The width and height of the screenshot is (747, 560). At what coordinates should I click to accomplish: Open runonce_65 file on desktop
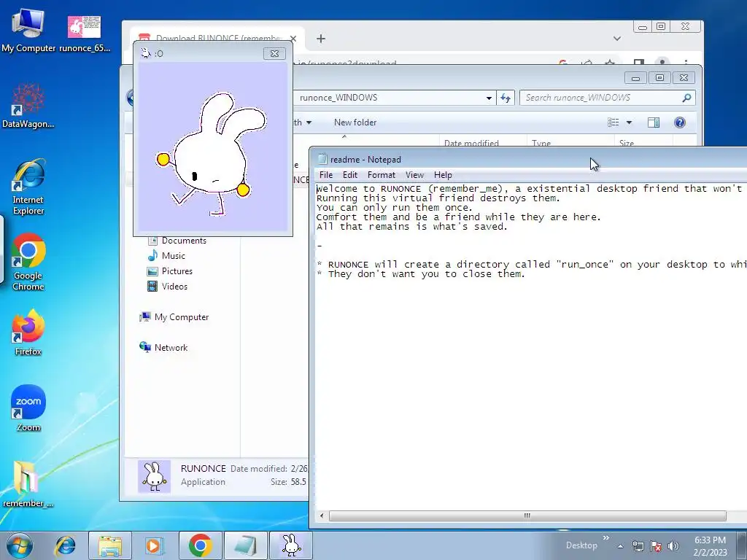pos(85,34)
